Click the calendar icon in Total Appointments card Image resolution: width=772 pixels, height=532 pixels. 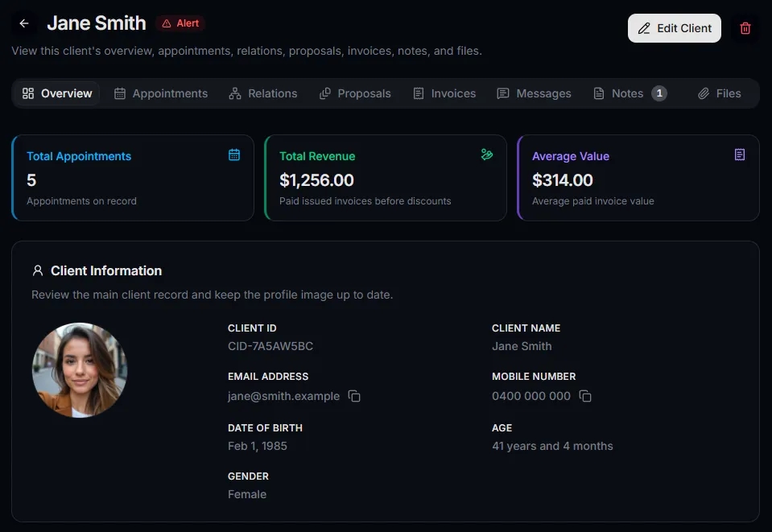pos(234,155)
